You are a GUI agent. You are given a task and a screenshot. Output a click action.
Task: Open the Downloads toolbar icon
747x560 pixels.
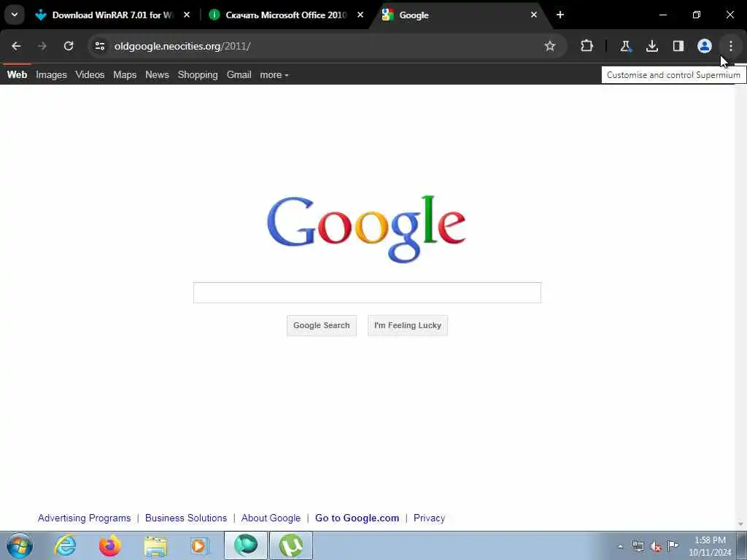coord(651,46)
